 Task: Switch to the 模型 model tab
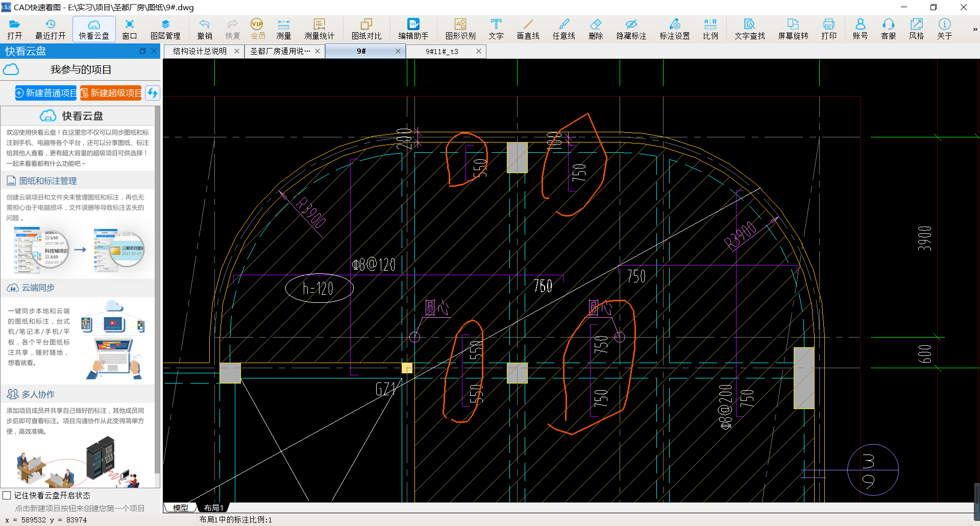click(x=180, y=508)
